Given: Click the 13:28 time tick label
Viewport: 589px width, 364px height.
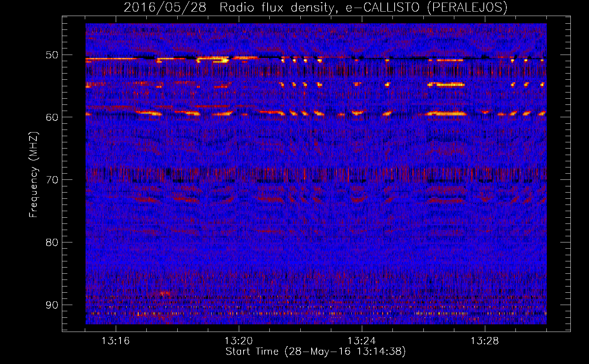Looking at the screenshot, I should [485, 341].
